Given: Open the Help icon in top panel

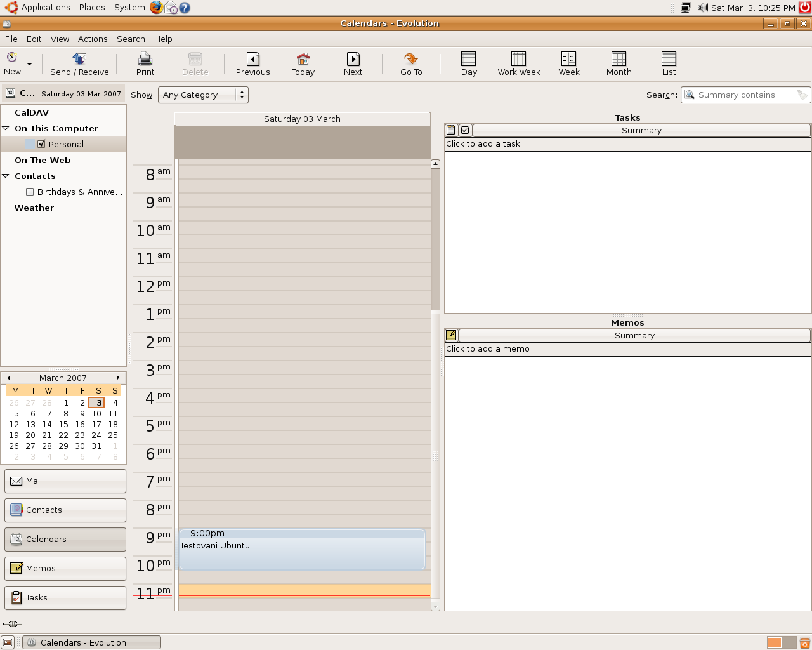Looking at the screenshot, I should pos(185,8).
